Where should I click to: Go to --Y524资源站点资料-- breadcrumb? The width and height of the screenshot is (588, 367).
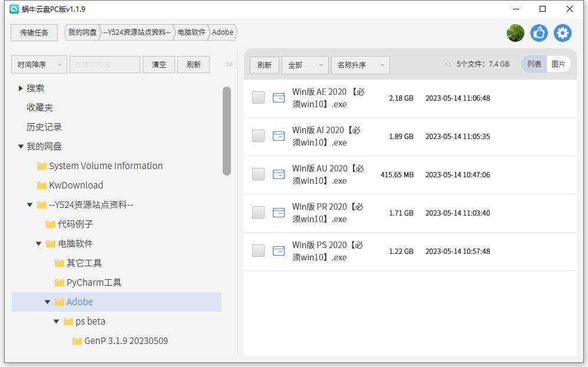pyautogui.click(x=137, y=32)
